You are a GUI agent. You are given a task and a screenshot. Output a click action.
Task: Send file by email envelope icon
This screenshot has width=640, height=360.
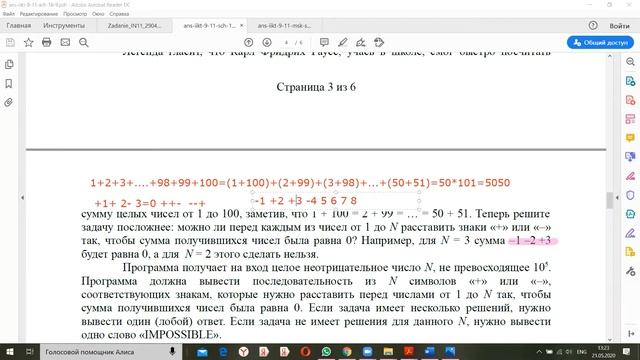(65, 42)
